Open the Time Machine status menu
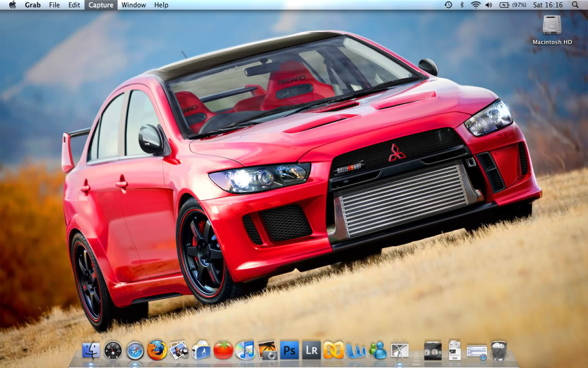This screenshot has height=368, width=588. click(x=448, y=5)
